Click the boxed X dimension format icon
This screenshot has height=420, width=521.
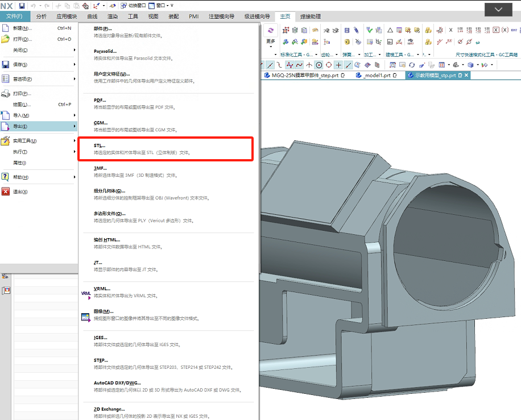[496, 30]
